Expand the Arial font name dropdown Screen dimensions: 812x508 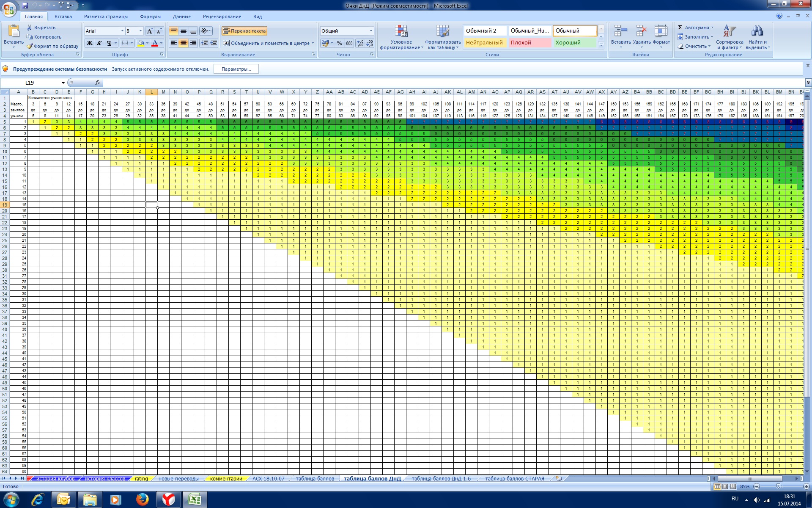[122, 31]
